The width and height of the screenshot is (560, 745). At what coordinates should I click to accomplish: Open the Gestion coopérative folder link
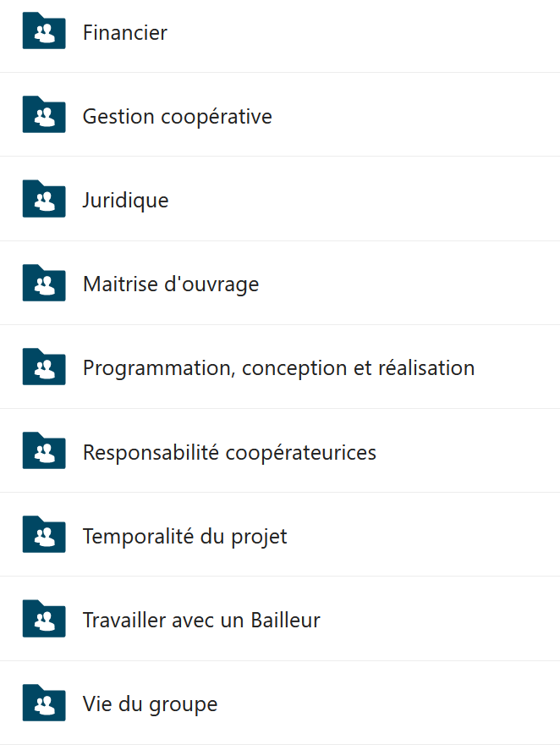coord(178,117)
